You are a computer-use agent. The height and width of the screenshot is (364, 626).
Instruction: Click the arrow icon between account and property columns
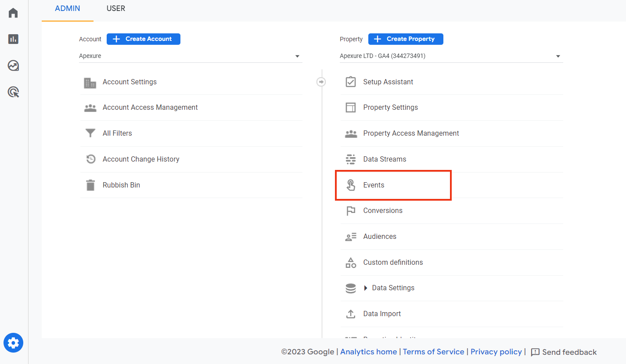(x=321, y=82)
